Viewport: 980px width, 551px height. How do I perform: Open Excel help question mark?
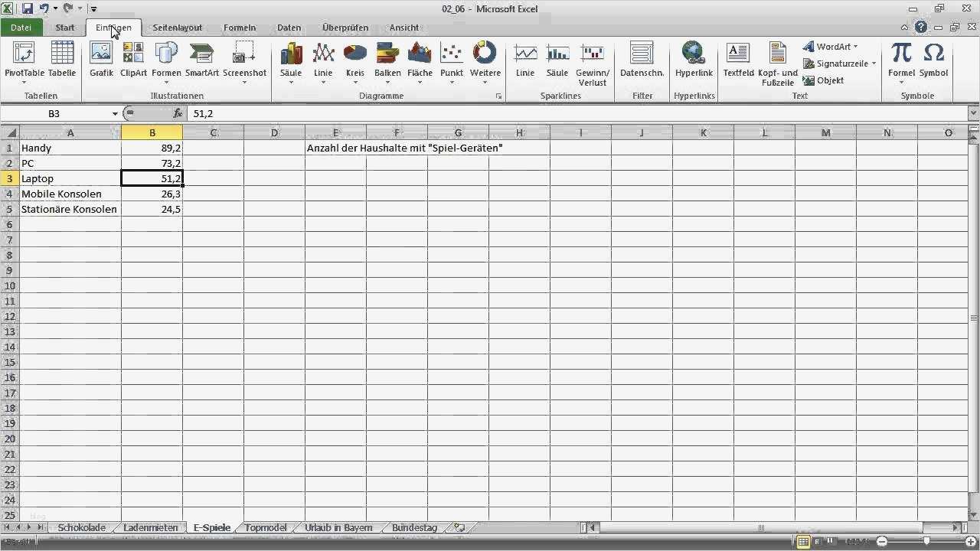point(921,27)
